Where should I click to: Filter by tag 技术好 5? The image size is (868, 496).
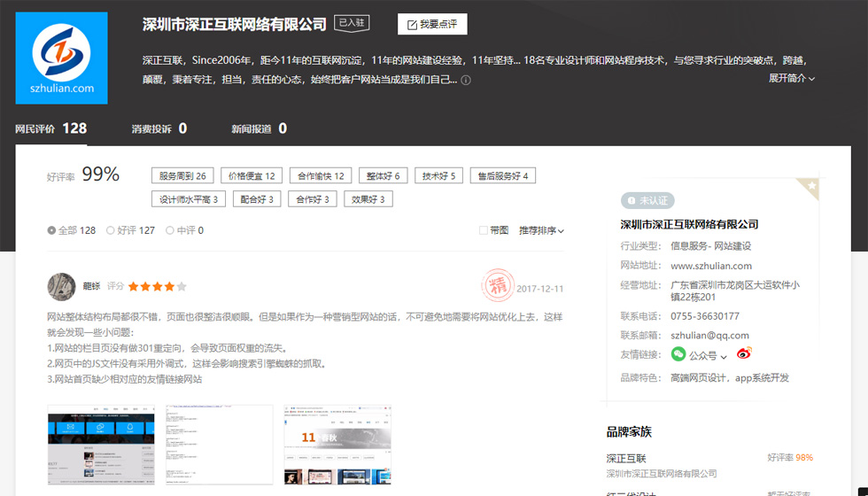click(439, 175)
